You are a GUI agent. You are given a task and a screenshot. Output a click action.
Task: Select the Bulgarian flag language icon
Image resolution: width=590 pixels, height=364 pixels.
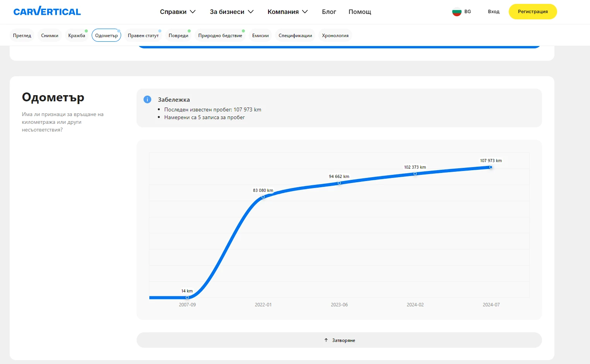coord(457,12)
